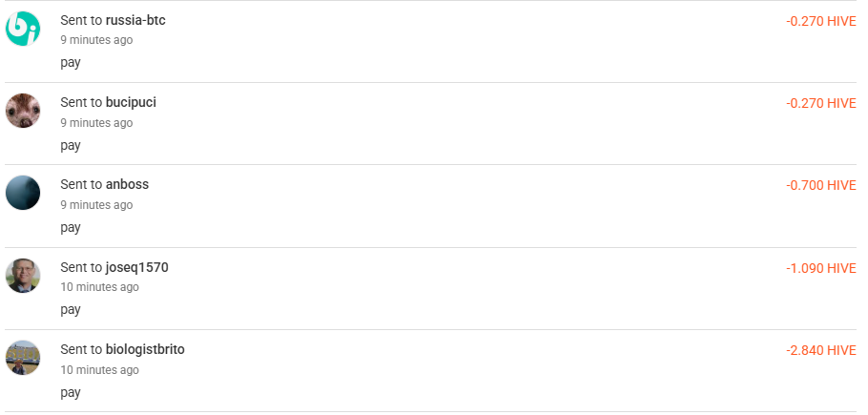Go to the anboss profile link

127,184
